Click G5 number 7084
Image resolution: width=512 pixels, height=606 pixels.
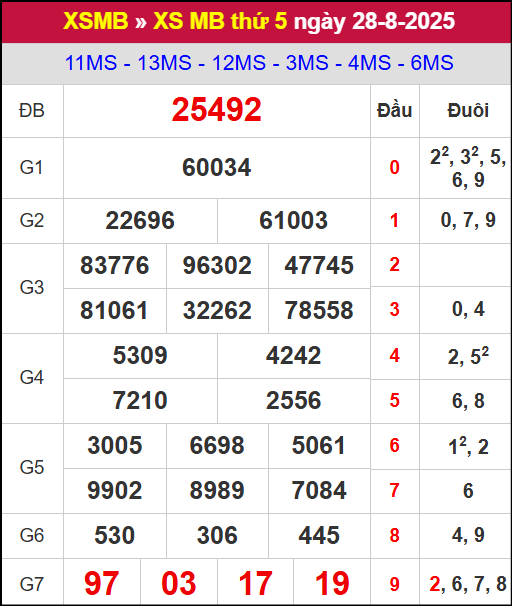[x=319, y=490]
